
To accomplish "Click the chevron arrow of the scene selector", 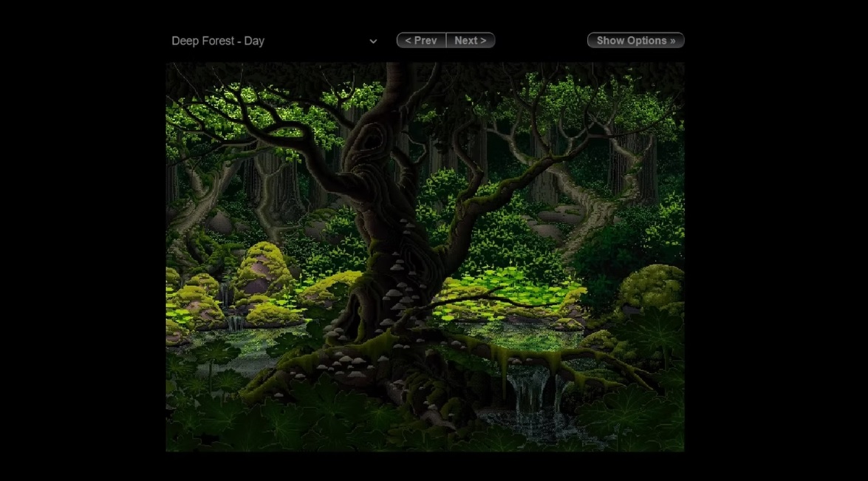I will pyautogui.click(x=373, y=41).
